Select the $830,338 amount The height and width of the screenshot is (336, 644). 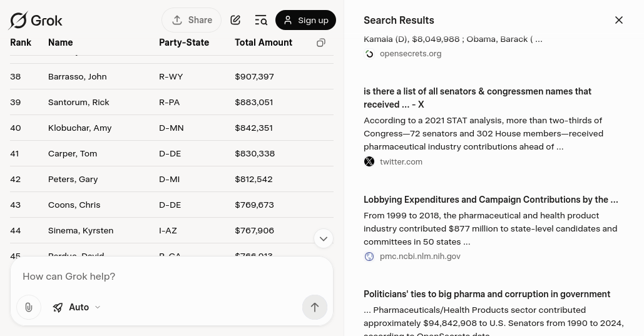tap(255, 154)
